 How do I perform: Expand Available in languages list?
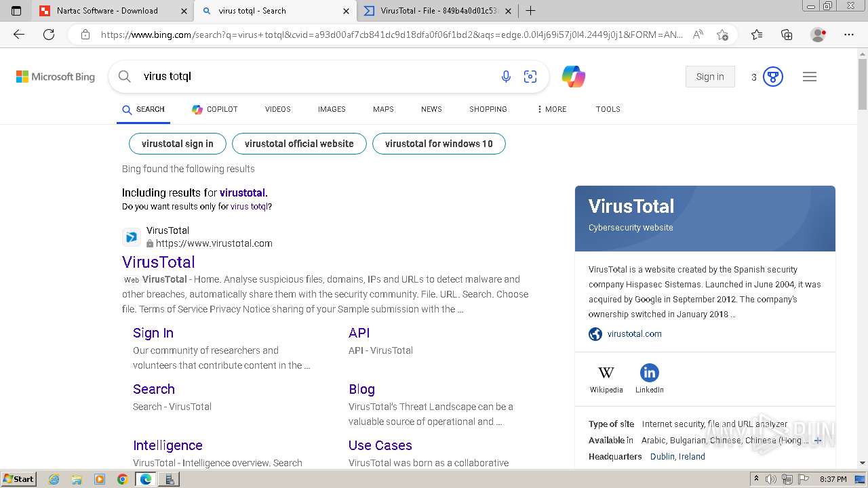(x=817, y=441)
